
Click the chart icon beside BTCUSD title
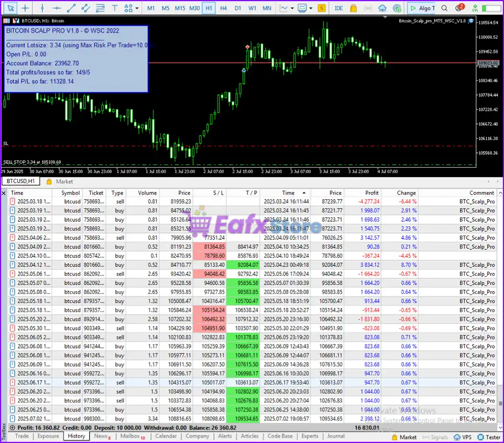point(16,21)
